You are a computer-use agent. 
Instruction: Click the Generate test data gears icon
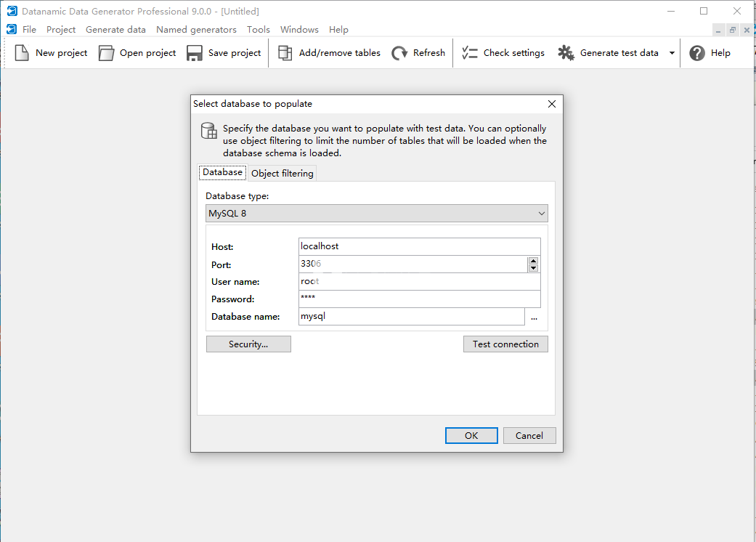(566, 53)
